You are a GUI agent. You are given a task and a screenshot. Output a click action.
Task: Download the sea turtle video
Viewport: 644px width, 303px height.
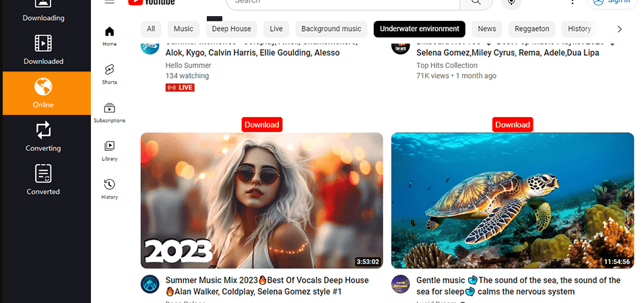point(513,125)
